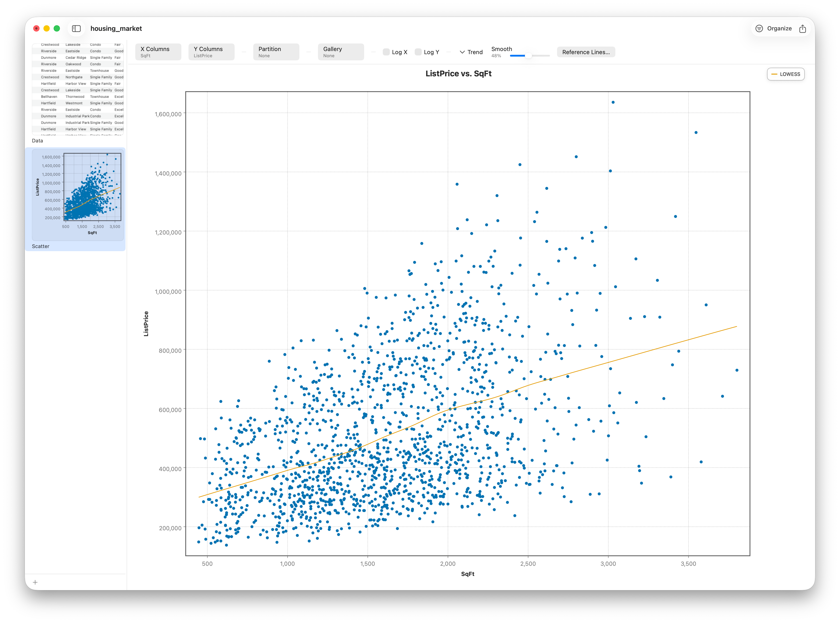This screenshot has height=623, width=840.
Task: Select the Data table thumbnail
Action: 78,89
